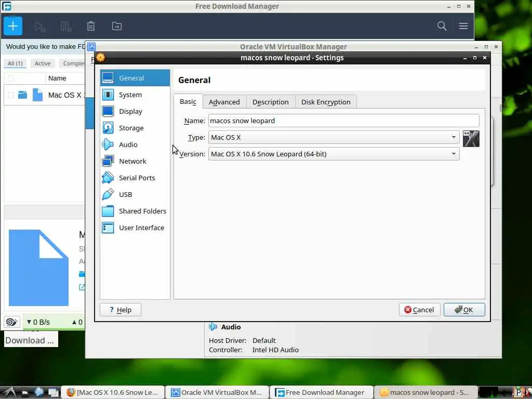Click the Audio section icon in VirtualBox Manager
The height and width of the screenshot is (399, 532).
pos(212,327)
